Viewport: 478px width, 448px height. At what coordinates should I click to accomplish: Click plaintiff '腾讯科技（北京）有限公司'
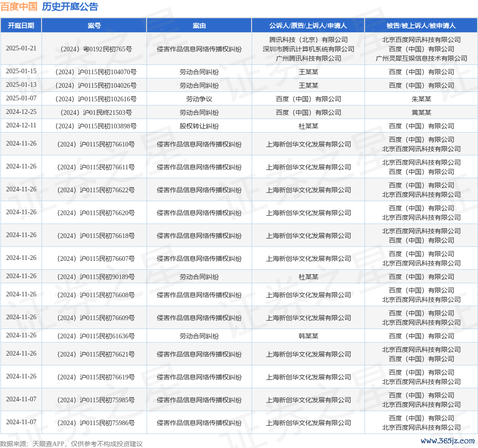tap(309, 40)
